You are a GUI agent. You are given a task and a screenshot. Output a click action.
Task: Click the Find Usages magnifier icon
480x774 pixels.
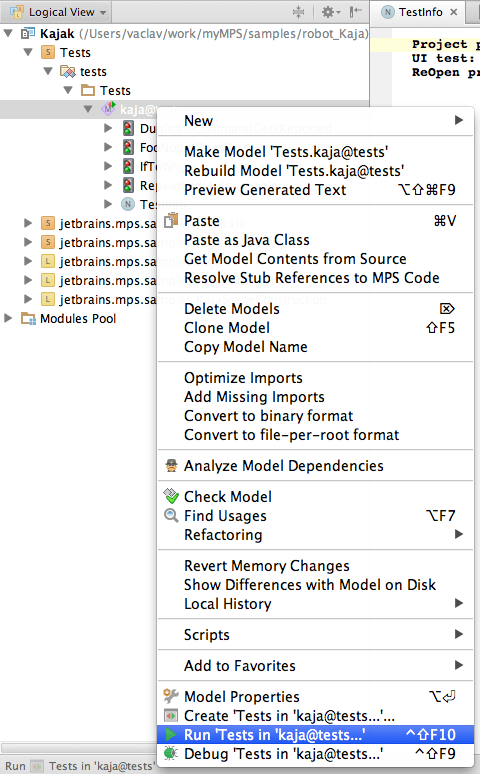[171, 515]
